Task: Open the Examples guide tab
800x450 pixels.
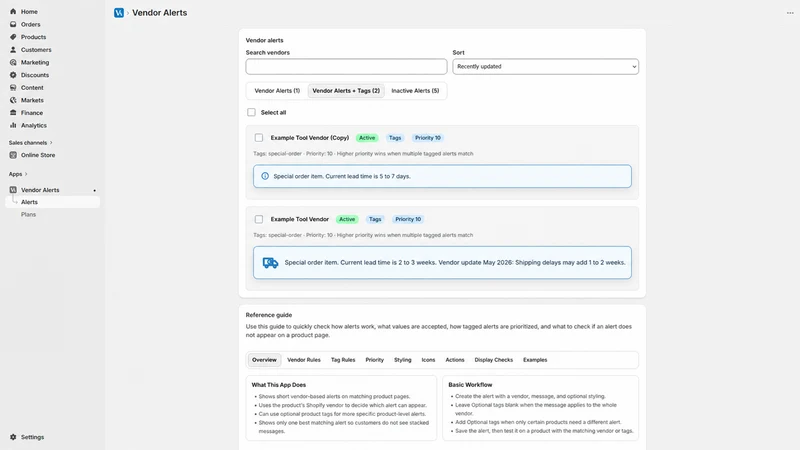Action: point(535,360)
